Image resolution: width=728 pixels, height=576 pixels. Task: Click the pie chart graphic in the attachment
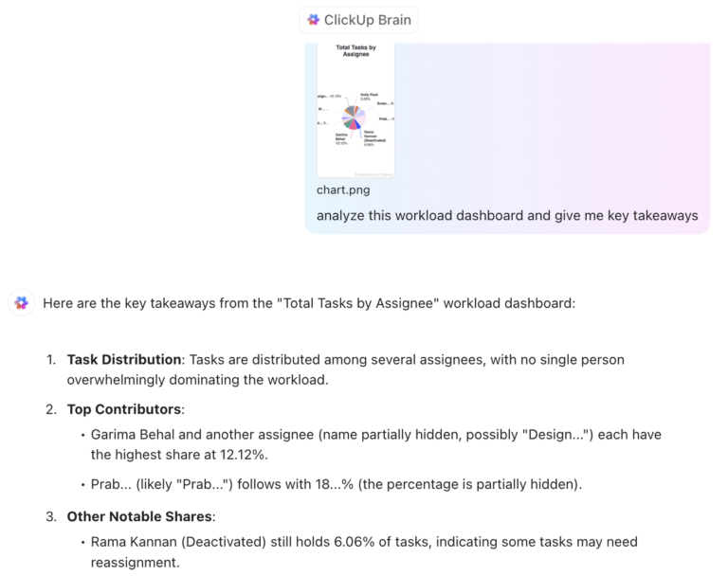click(354, 117)
